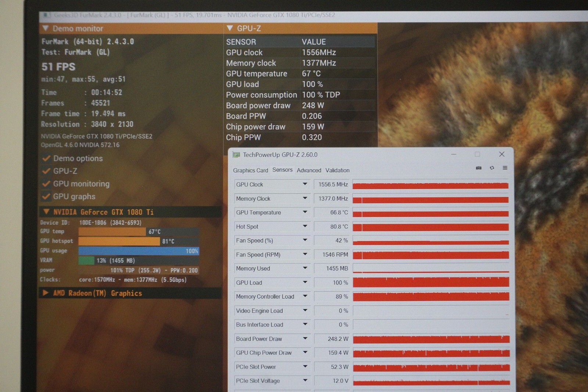The height and width of the screenshot is (392, 588).
Task: Click the GPU-Z screenshot camera icon
Action: [478, 168]
